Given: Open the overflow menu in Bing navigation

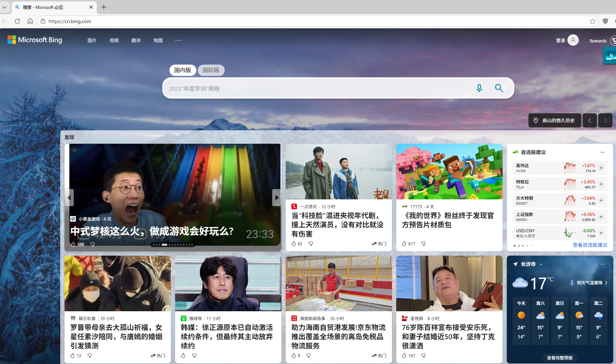Looking at the screenshot, I should click(x=178, y=40).
